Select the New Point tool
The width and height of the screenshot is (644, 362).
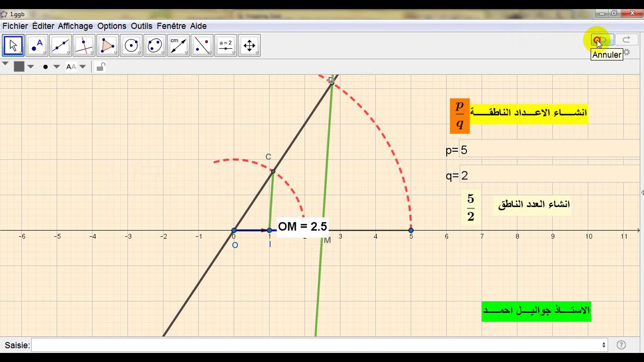coord(37,46)
